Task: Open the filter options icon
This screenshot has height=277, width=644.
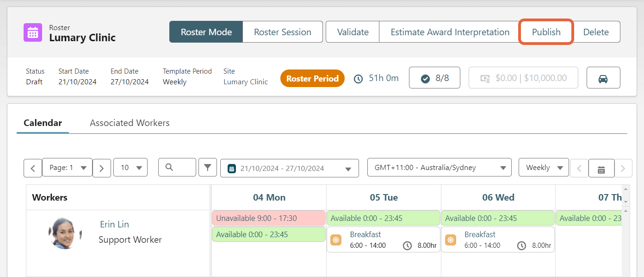Action: pos(207,167)
